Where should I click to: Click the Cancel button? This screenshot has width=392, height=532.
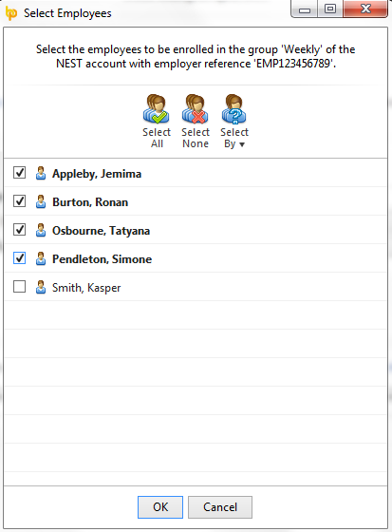point(220,507)
